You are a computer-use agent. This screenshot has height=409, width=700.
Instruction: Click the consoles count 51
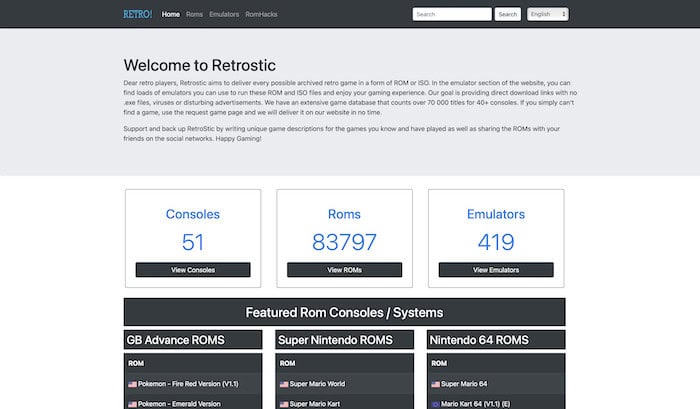point(193,242)
